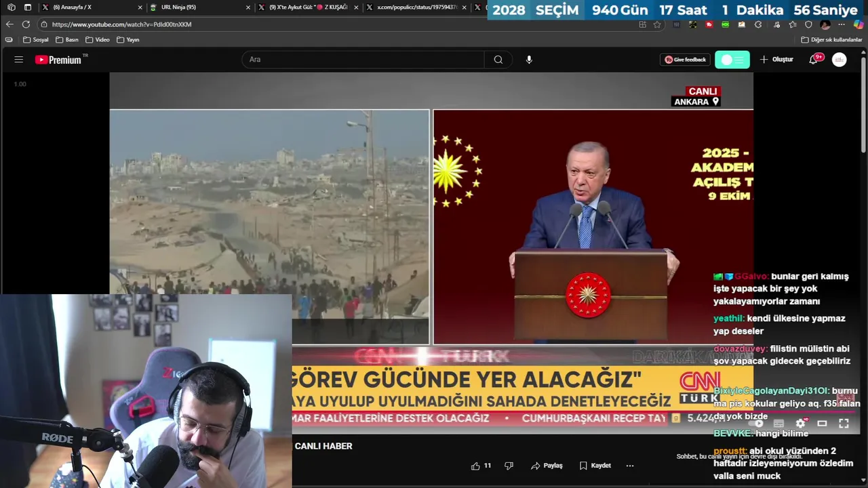Open the Sosyal bookmarks folder

point(36,39)
